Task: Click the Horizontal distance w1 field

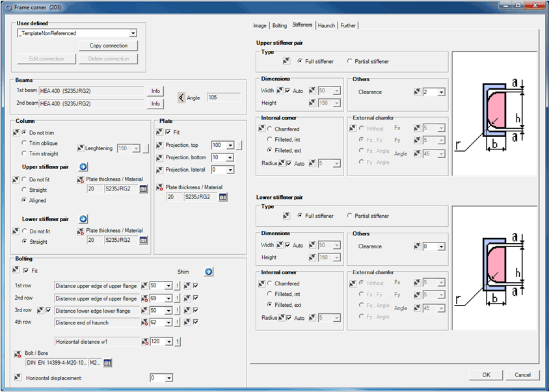Action: (x=98, y=341)
